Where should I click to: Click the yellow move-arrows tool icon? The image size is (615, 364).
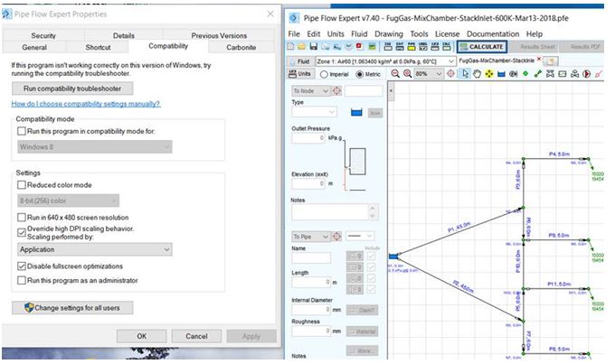point(489,74)
